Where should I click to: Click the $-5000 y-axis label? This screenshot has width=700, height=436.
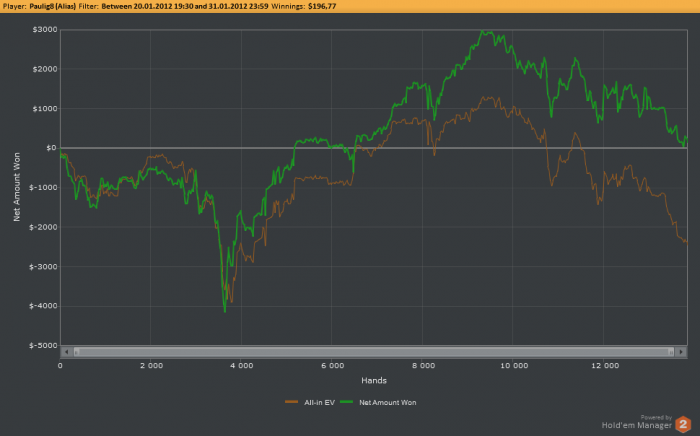(x=43, y=345)
